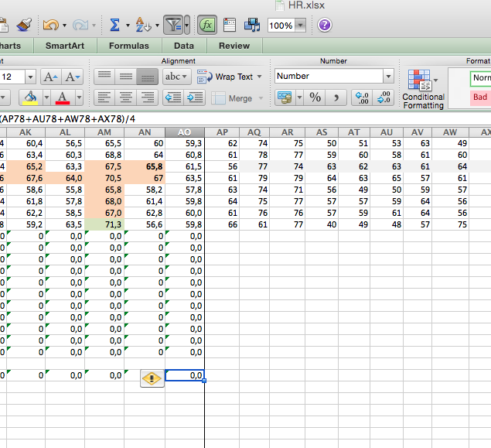Switch to the Formulas tab
Image resolution: width=491 pixels, height=448 pixels.
[129, 46]
